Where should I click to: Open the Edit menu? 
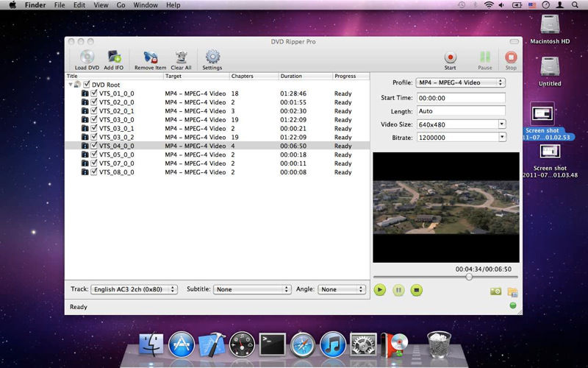[79, 5]
